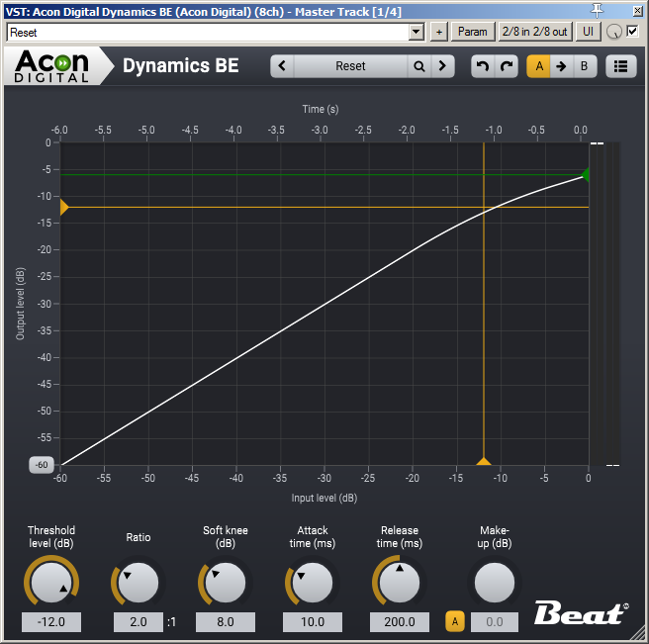Click the Reset preset name display

pyautogui.click(x=350, y=66)
